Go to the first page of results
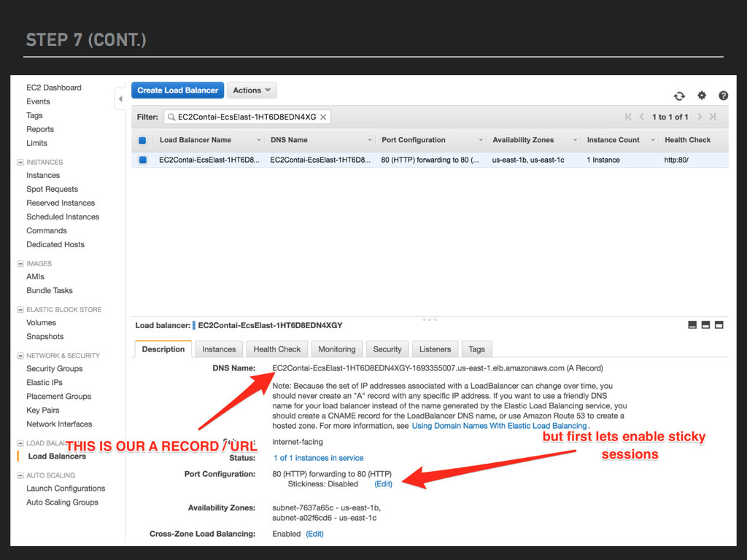Viewport: 747px width, 560px height. point(628,117)
